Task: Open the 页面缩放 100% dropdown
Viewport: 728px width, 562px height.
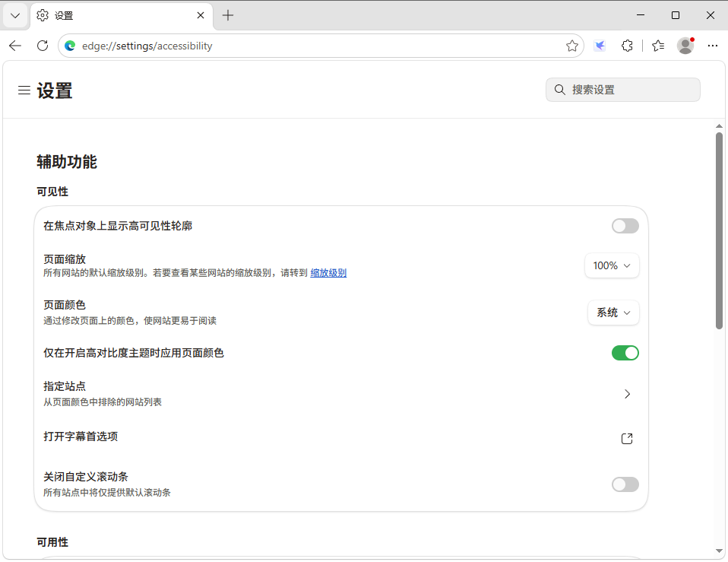Action: tap(612, 265)
